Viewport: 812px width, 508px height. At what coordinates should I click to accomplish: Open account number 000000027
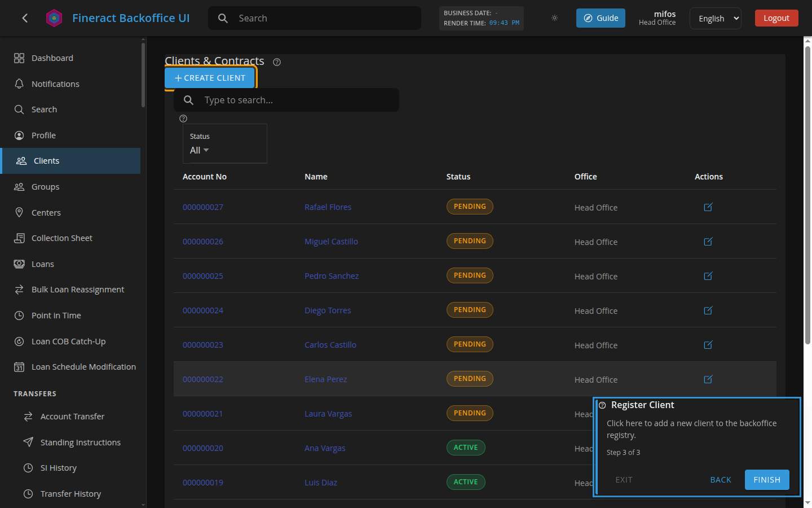[x=203, y=207]
